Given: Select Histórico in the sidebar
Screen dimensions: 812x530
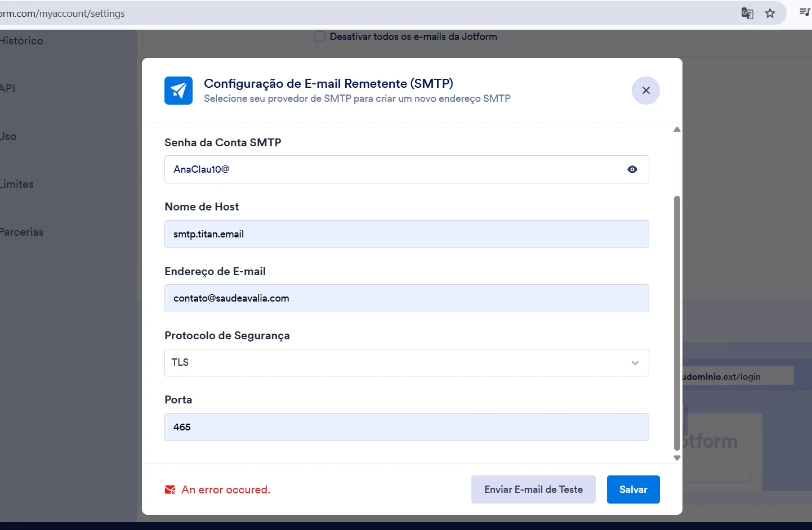Looking at the screenshot, I should click(x=21, y=41).
